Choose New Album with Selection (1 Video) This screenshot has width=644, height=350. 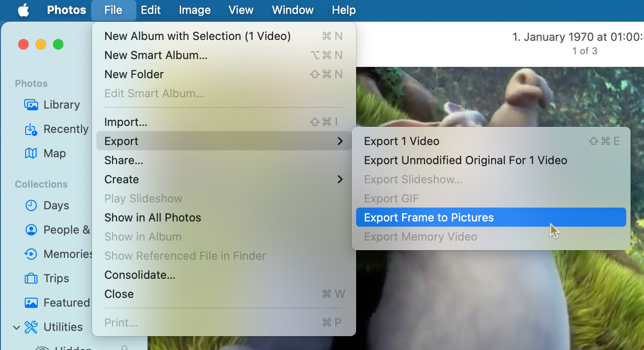(224, 36)
